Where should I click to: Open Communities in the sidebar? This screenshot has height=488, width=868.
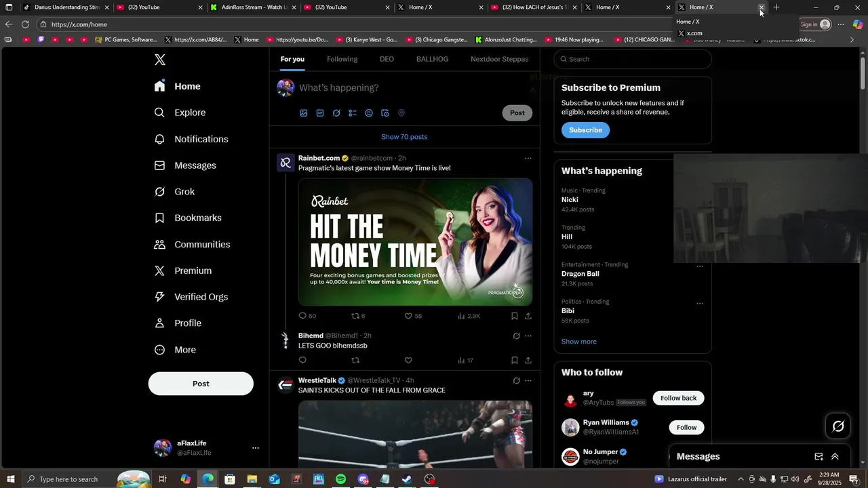(x=192, y=244)
